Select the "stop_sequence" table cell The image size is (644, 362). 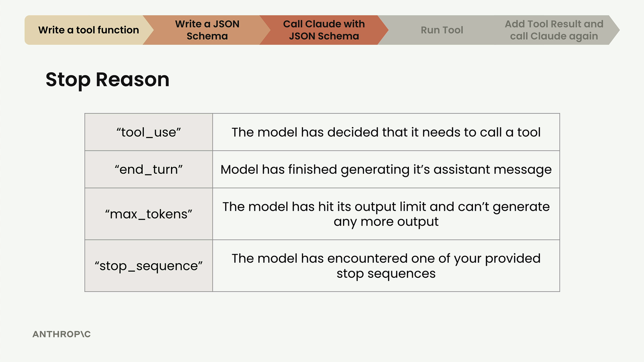(x=149, y=266)
